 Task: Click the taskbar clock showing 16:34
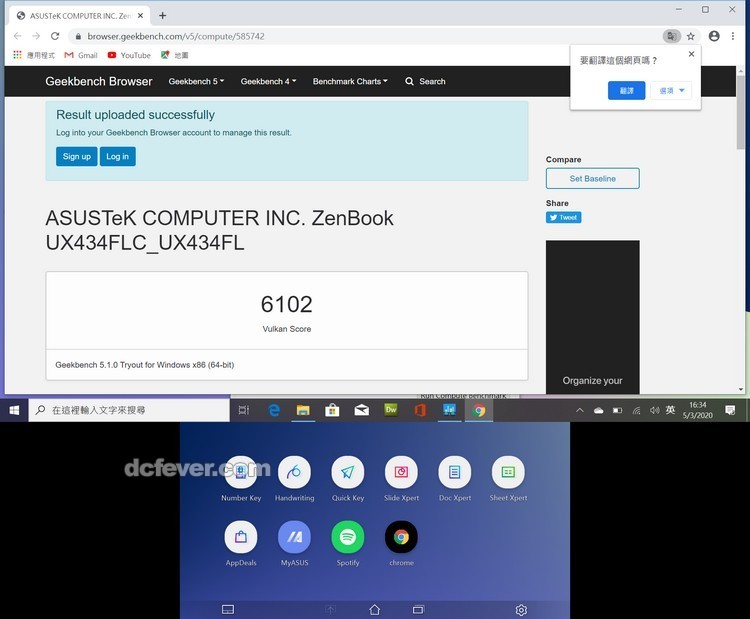(697, 410)
